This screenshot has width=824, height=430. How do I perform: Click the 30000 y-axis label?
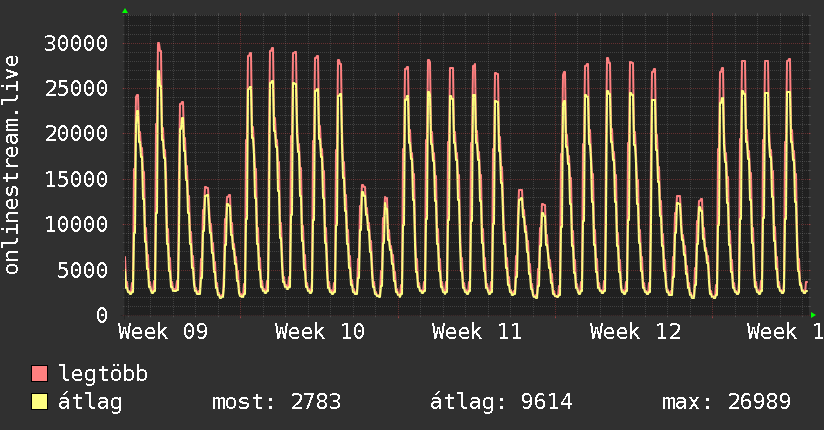point(76,43)
